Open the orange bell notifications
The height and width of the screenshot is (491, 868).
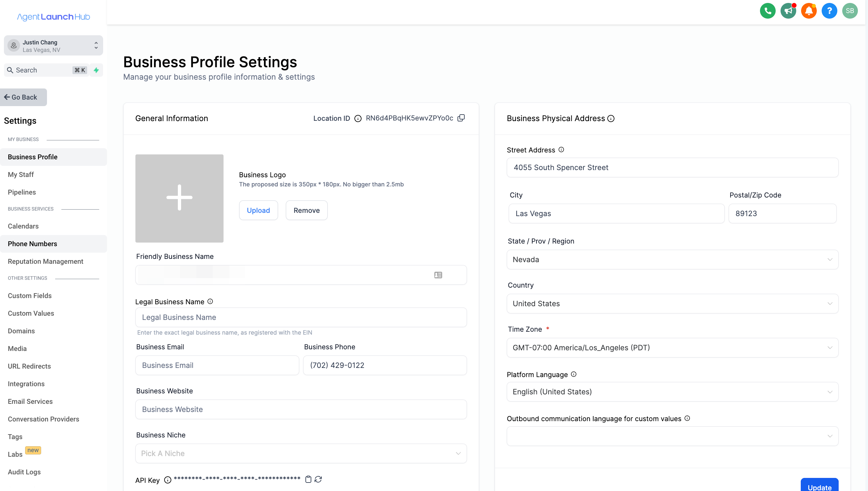[808, 11]
